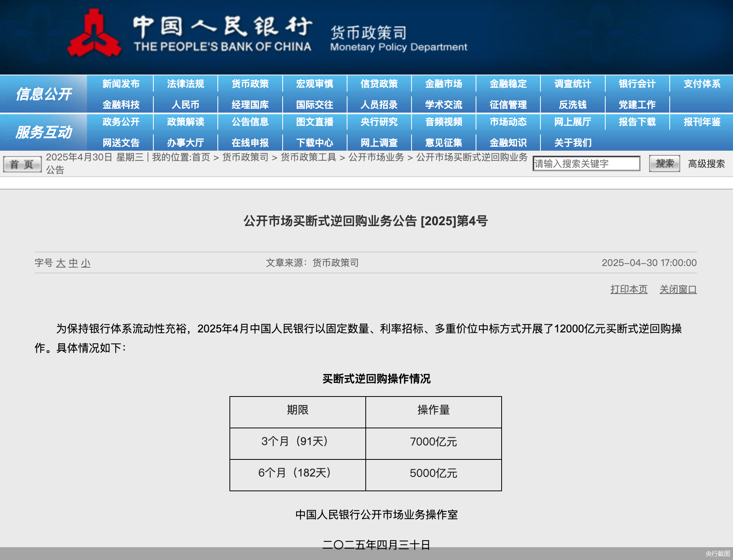Viewport: 733px width, 560px height.
Task: Open the 下载中心 download center
Action: (314, 143)
